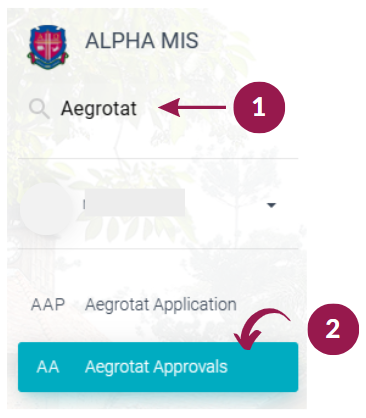The height and width of the screenshot is (418, 366).
Task: Click the magnifying glass search icon
Action: tap(39, 109)
